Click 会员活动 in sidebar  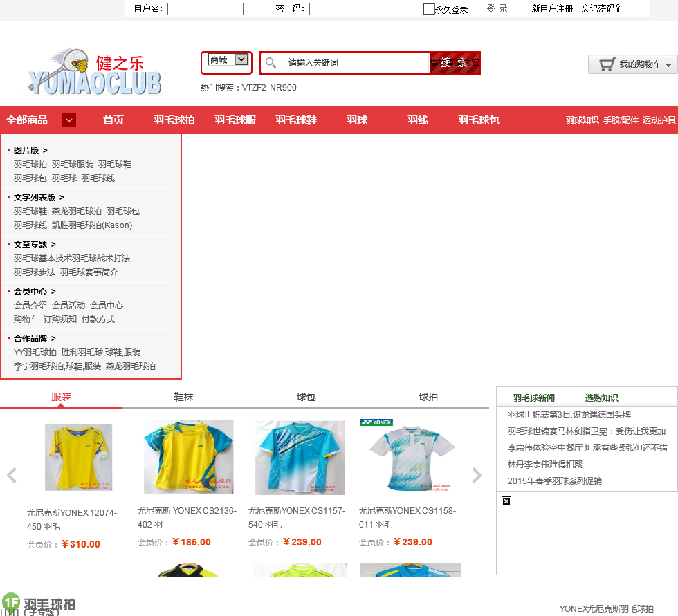pyautogui.click(x=68, y=306)
